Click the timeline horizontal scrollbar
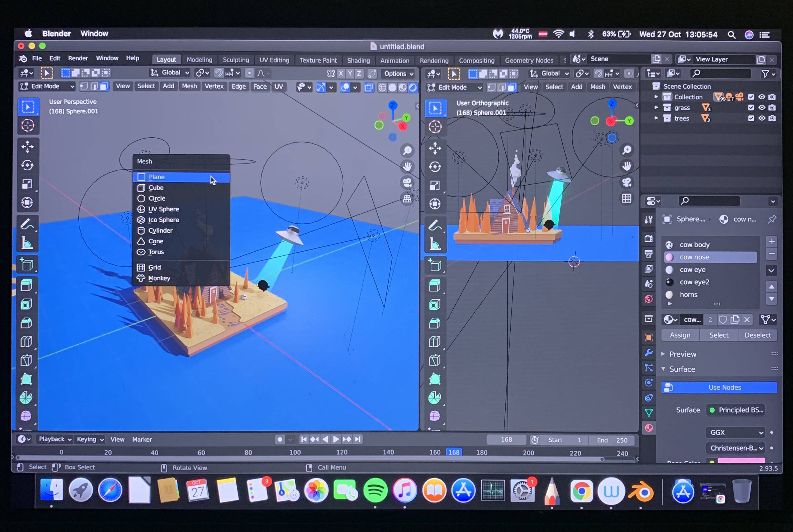793x532 pixels. (x=309, y=459)
